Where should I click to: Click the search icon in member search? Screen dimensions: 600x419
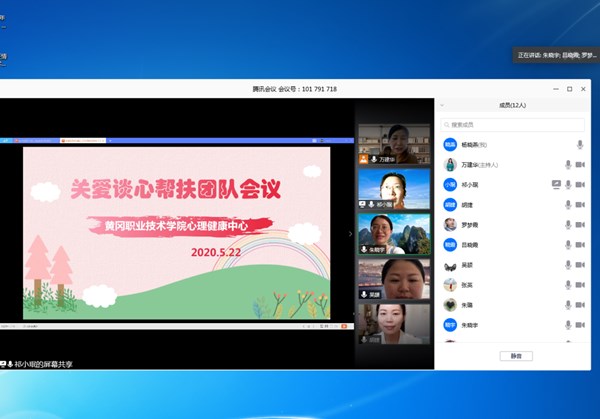pyautogui.click(x=446, y=125)
